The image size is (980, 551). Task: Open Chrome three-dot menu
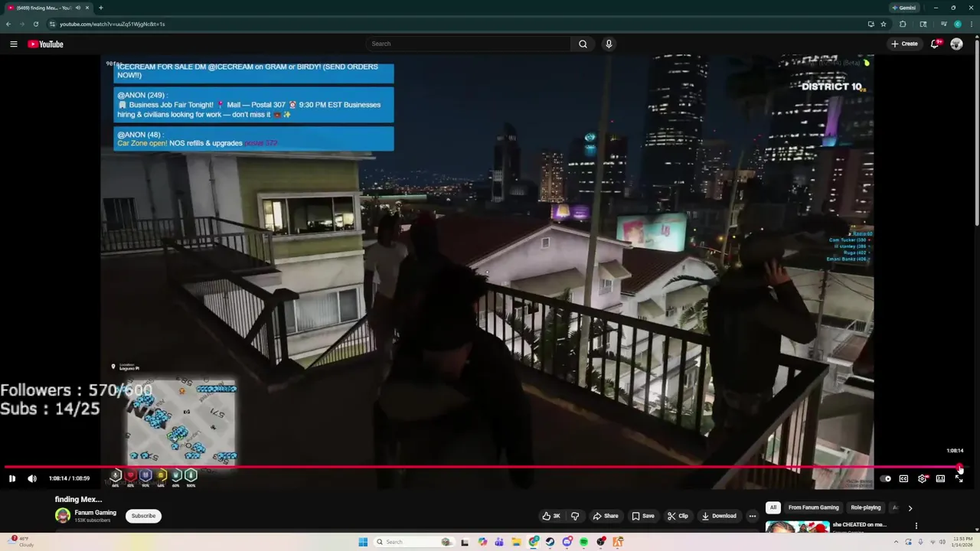tap(971, 24)
